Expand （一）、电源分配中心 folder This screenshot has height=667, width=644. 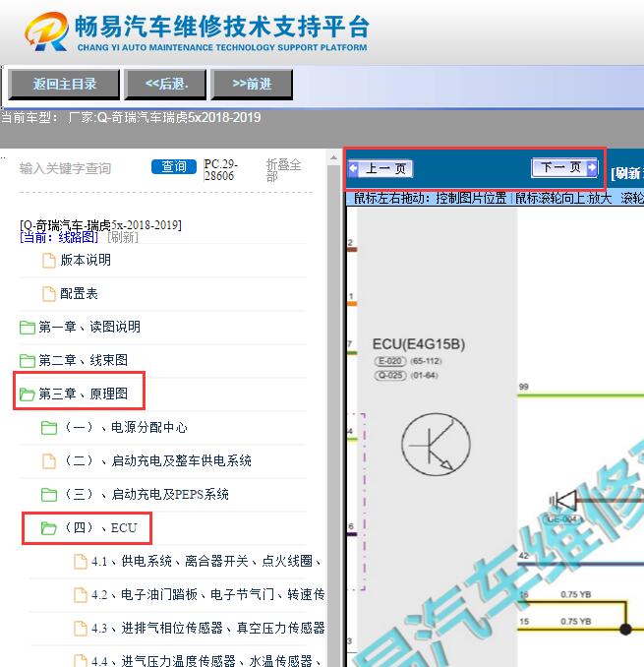(126, 427)
